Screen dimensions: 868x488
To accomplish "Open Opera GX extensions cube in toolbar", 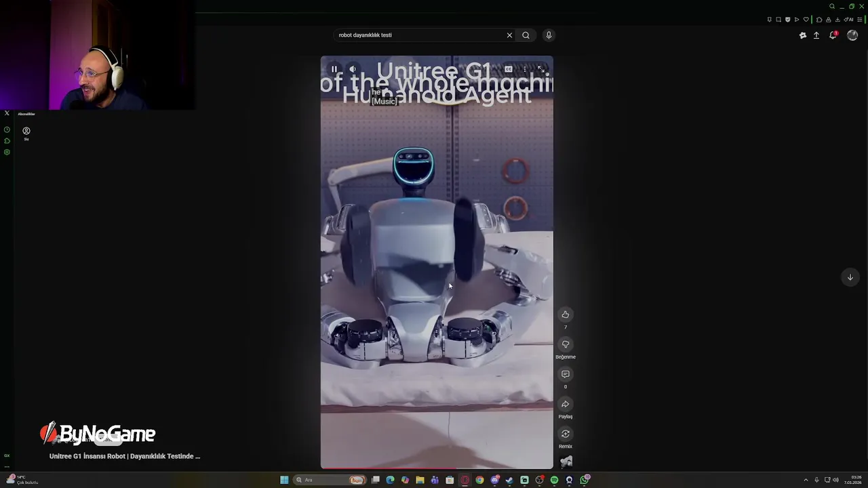I will (819, 20).
